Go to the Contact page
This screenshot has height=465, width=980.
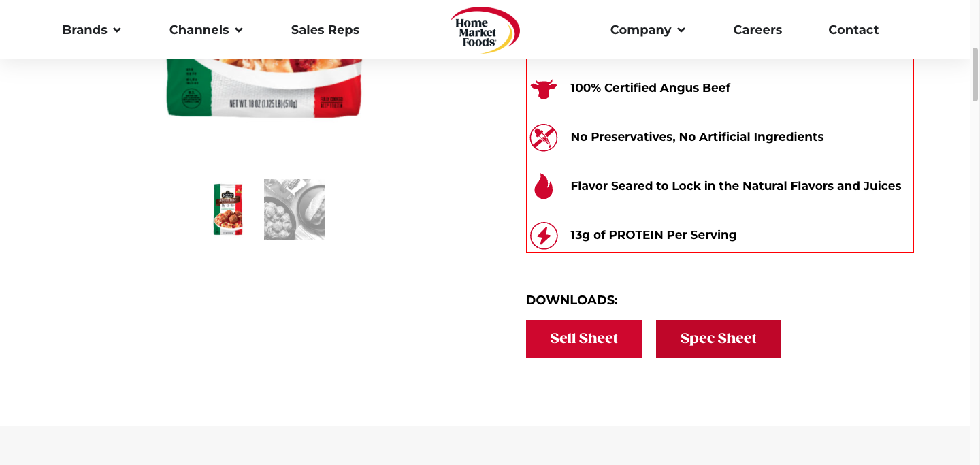(853, 30)
